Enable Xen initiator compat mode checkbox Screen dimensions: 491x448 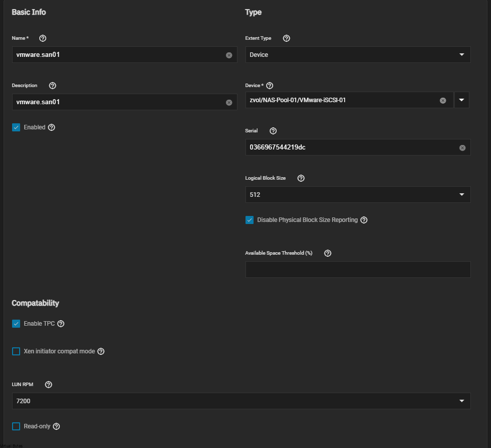[x=16, y=351]
